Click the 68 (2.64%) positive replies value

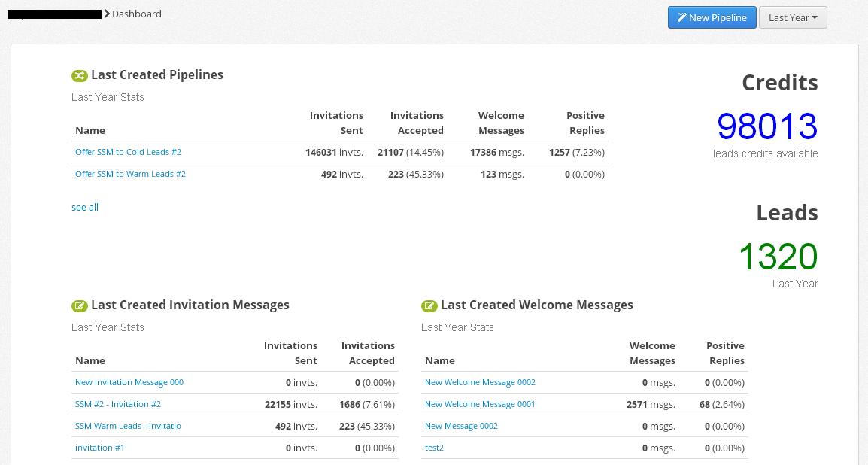click(722, 404)
